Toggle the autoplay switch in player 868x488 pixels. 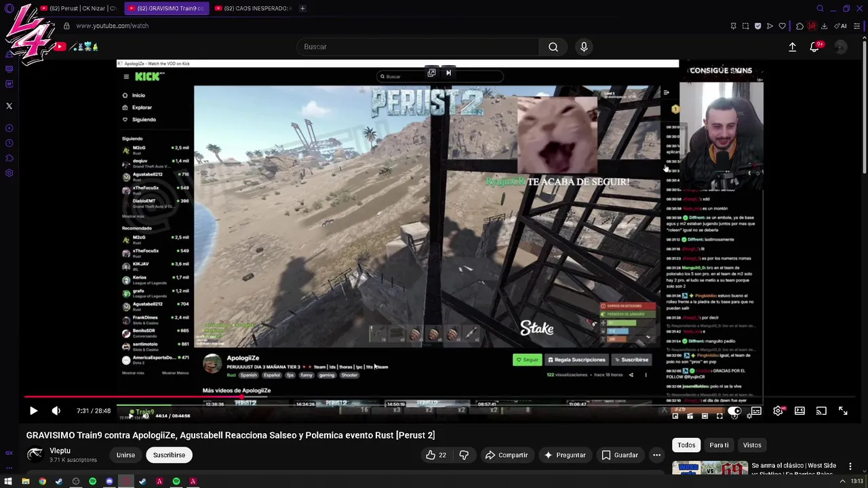(x=734, y=411)
